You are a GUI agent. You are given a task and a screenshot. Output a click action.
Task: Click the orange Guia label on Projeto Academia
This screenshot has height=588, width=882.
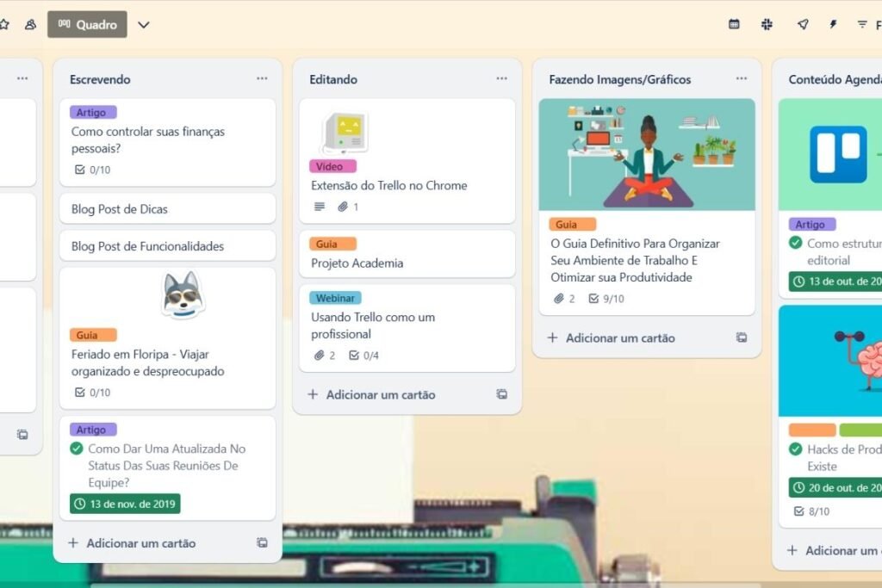pyautogui.click(x=332, y=244)
